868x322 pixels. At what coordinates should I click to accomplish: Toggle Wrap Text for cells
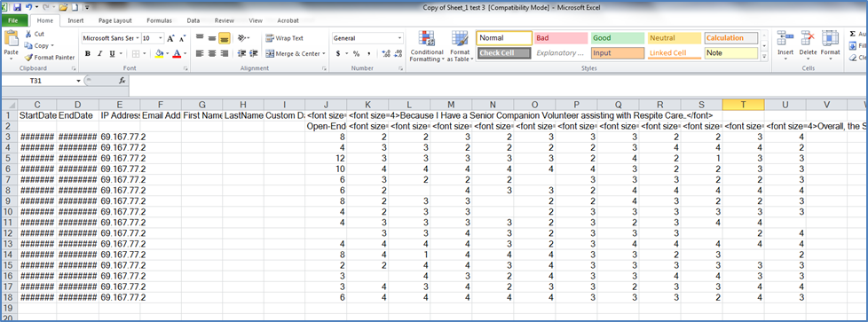tap(285, 38)
